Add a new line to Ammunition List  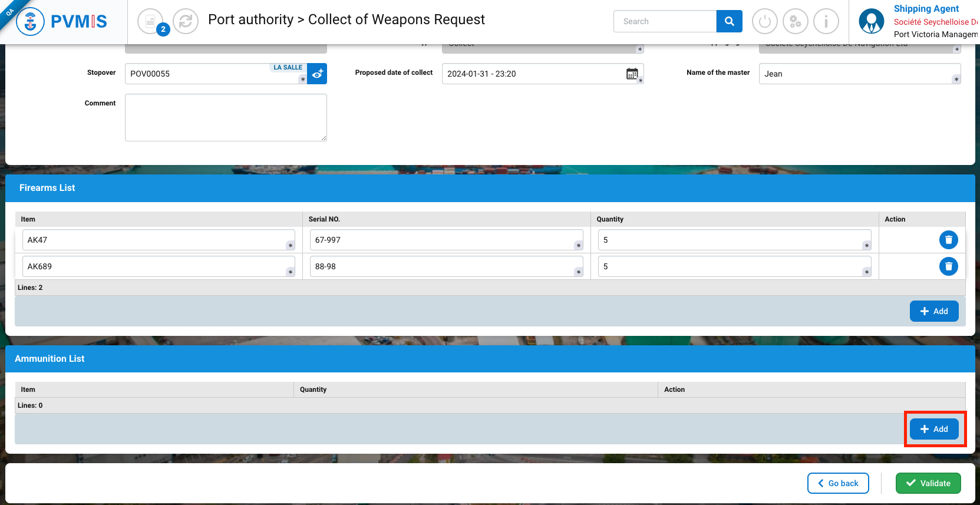pos(933,429)
